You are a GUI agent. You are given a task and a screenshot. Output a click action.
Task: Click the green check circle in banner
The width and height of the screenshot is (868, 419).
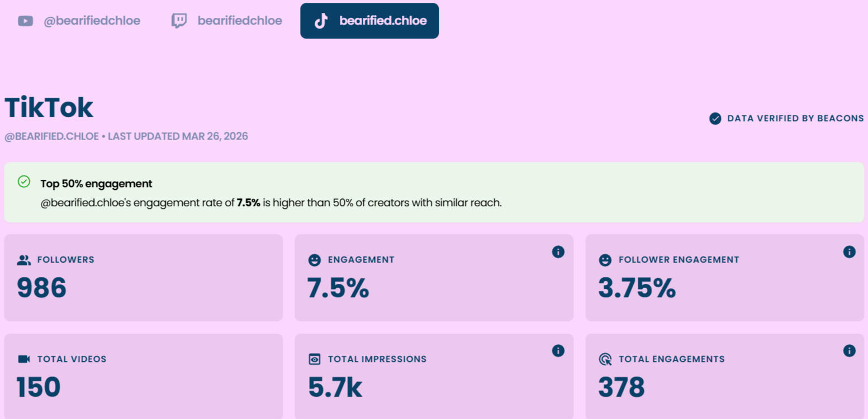[x=24, y=182]
